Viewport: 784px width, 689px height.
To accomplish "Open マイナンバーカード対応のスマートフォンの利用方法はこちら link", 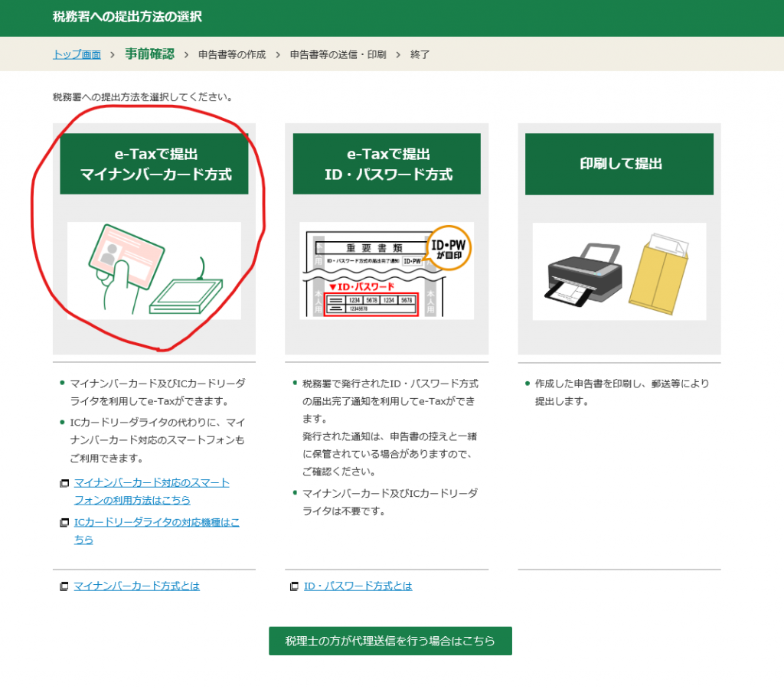I will click(x=152, y=491).
